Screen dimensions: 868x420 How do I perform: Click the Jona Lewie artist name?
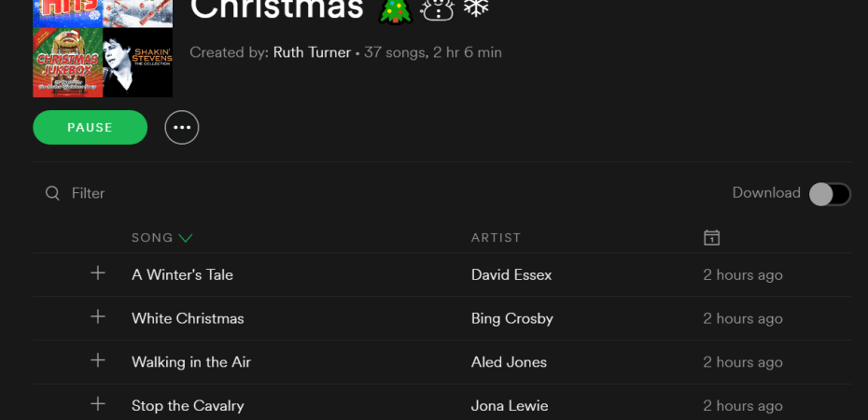[x=510, y=406]
